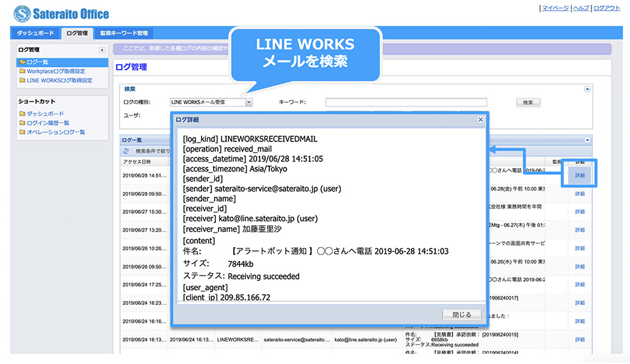The height and width of the screenshot is (364, 630).
Task: Open 詳細 for the 2019/06/28 09:50 row
Action: click(x=579, y=194)
